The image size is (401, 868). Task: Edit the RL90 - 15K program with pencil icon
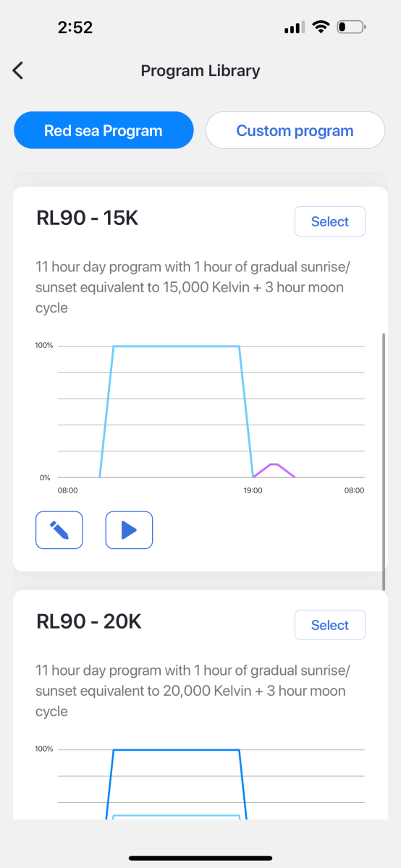(x=59, y=530)
